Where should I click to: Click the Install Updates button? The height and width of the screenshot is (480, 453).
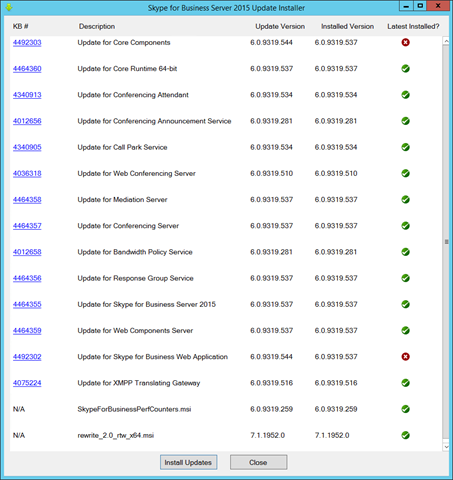tap(188, 462)
